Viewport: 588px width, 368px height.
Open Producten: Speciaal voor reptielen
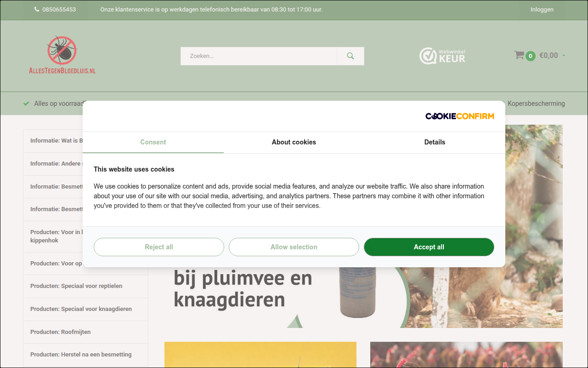tap(85, 286)
